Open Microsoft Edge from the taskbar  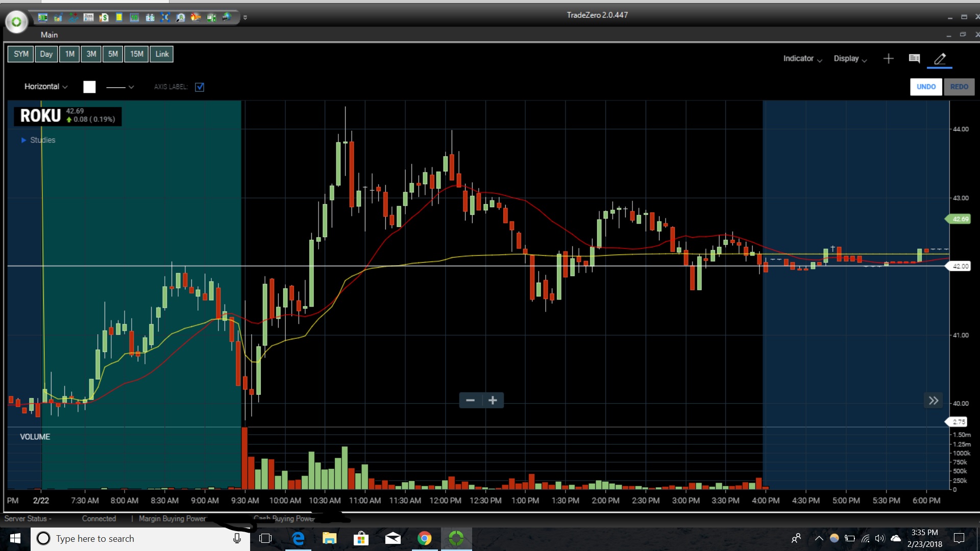pos(298,539)
